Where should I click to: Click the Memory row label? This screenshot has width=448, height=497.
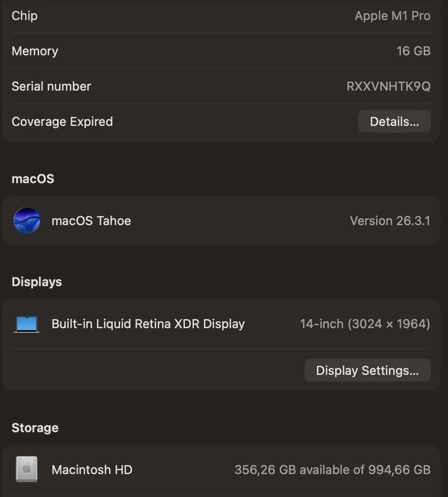[35, 51]
